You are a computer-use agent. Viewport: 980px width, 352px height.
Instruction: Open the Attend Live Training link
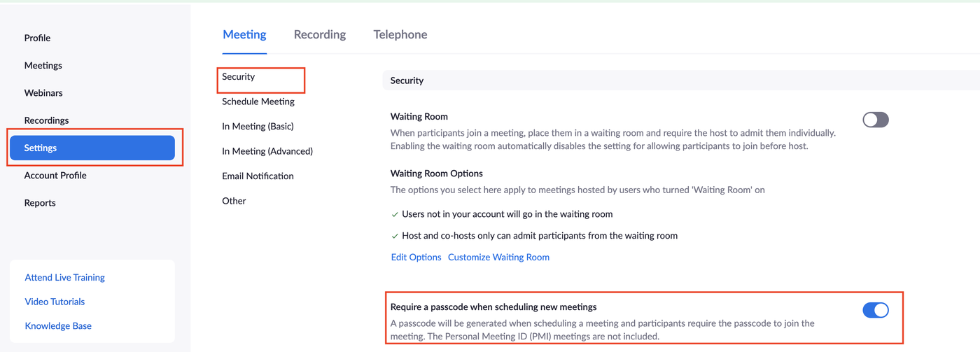tap(64, 277)
